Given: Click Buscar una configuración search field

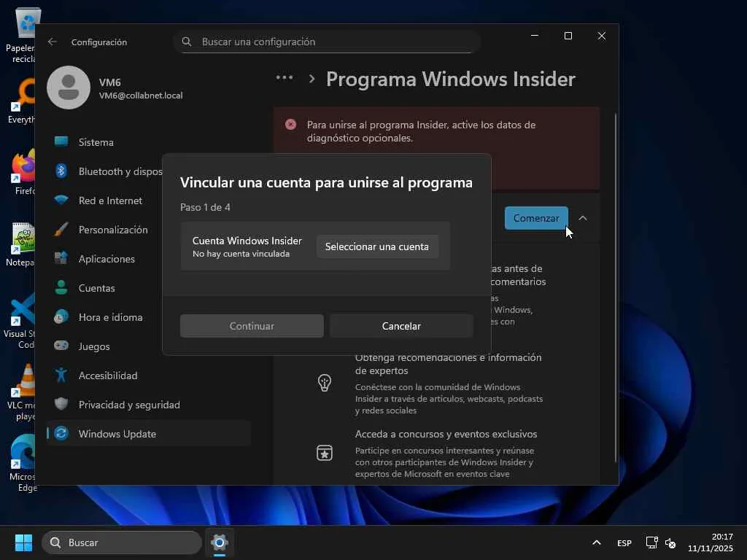Looking at the screenshot, I should point(327,42).
